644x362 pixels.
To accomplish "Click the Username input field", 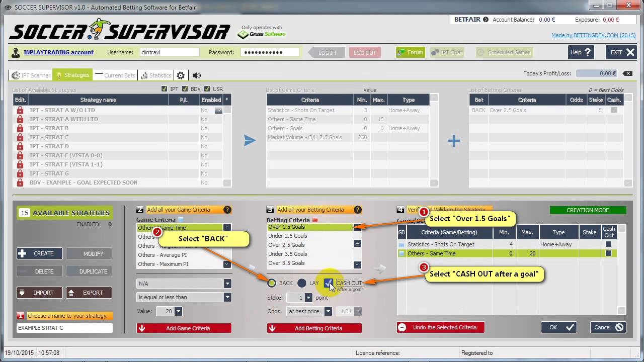I will click(x=170, y=52).
